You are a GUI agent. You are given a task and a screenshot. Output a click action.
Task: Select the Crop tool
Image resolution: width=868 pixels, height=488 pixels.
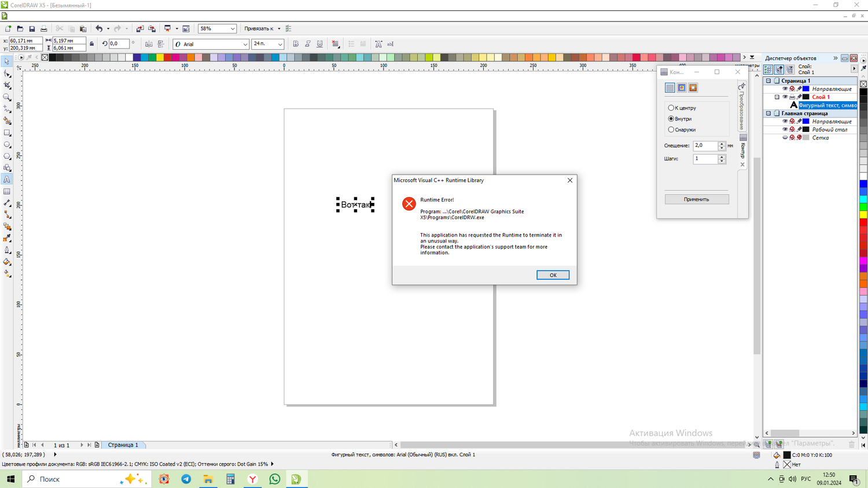[7, 85]
